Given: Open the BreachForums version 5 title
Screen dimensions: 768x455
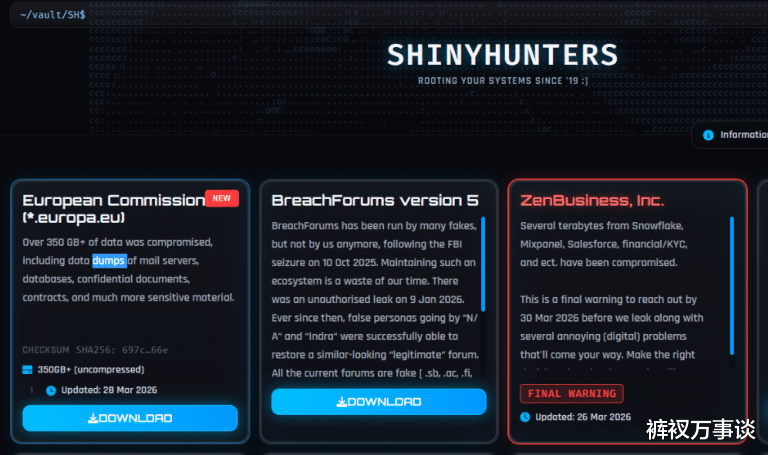Looking at the screenshot, I should click(375, 200).
